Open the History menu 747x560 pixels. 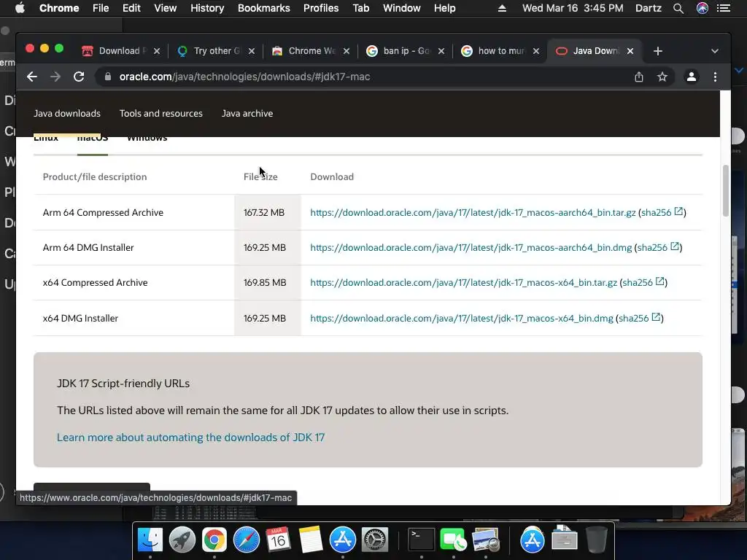(x=207, y=8)
